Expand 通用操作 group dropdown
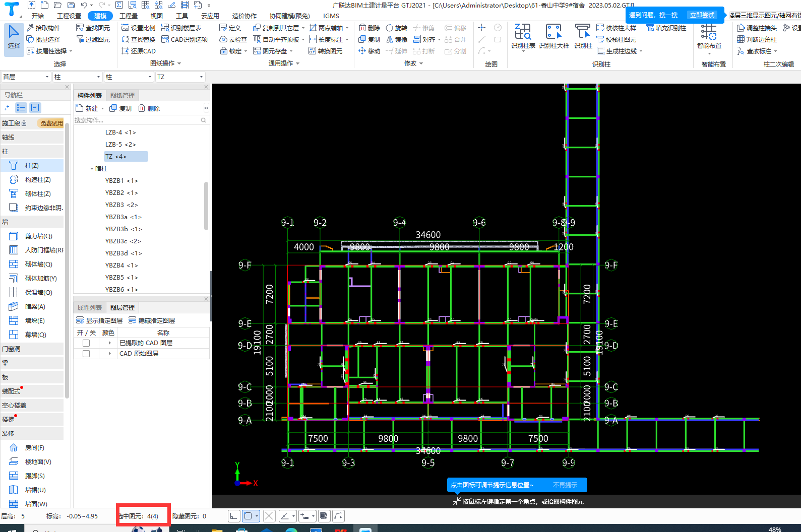This screenshot has width=801, height=532. point(297,63)
